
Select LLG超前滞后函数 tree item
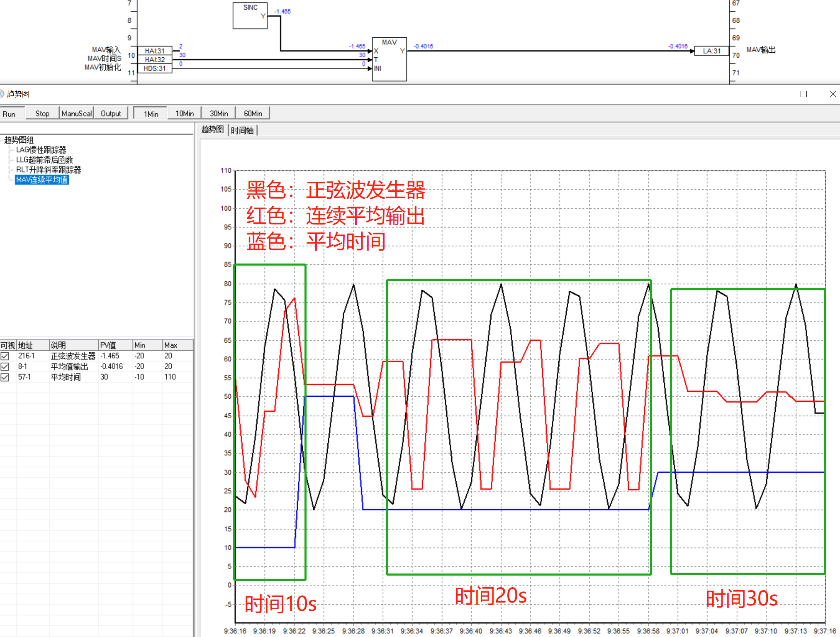[x=44, y=160]
